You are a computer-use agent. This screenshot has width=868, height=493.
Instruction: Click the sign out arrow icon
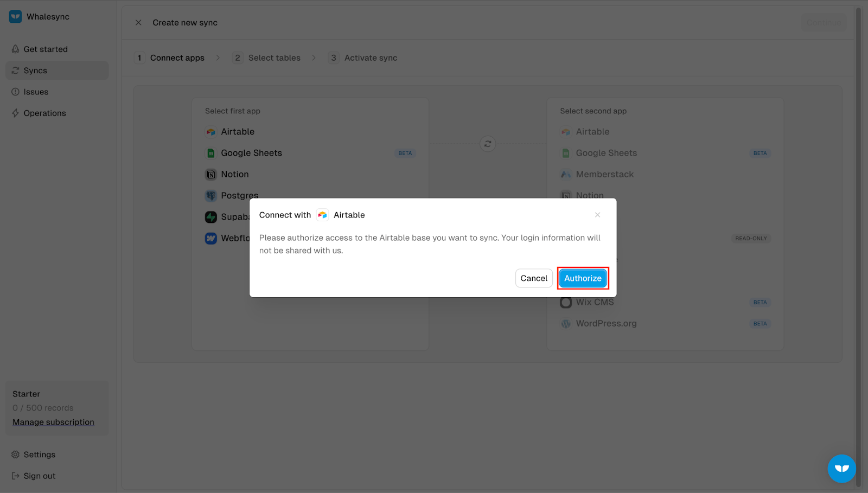tap(15, 476)
